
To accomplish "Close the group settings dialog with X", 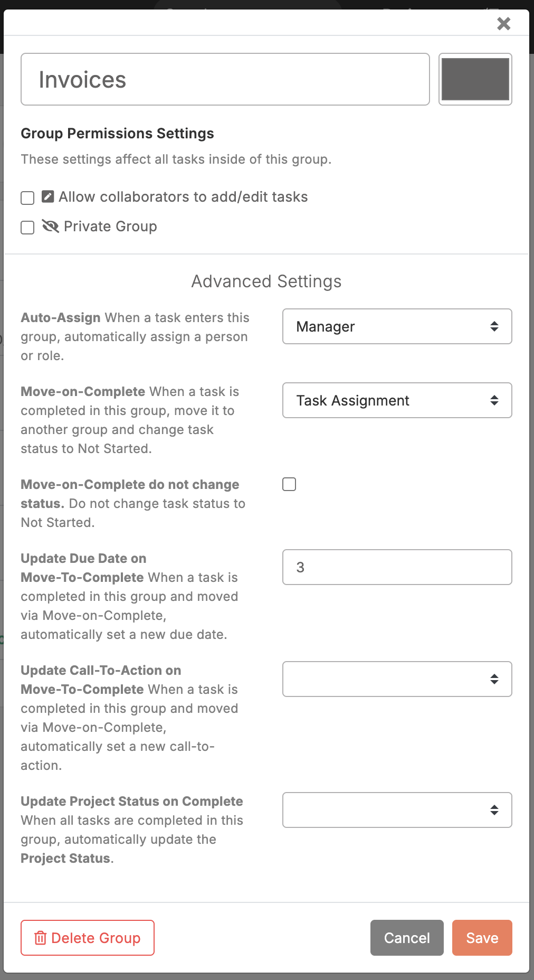I will coord(503,23).
